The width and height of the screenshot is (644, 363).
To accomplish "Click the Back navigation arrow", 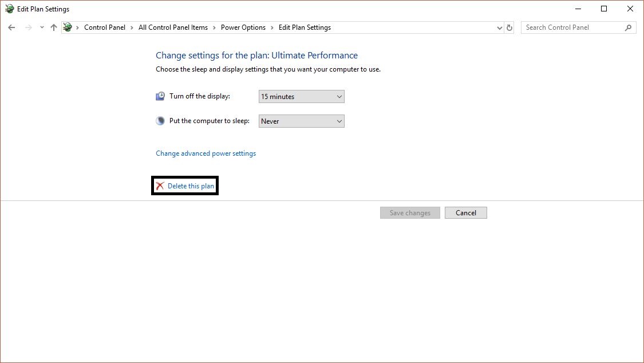I will point(11,27).
